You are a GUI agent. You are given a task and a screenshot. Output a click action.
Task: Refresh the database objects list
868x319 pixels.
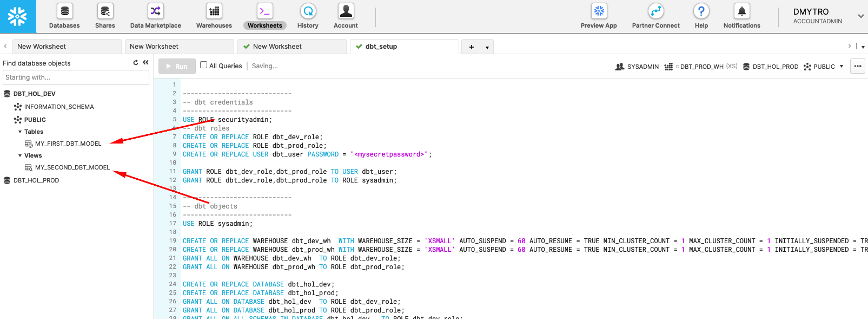136,63
